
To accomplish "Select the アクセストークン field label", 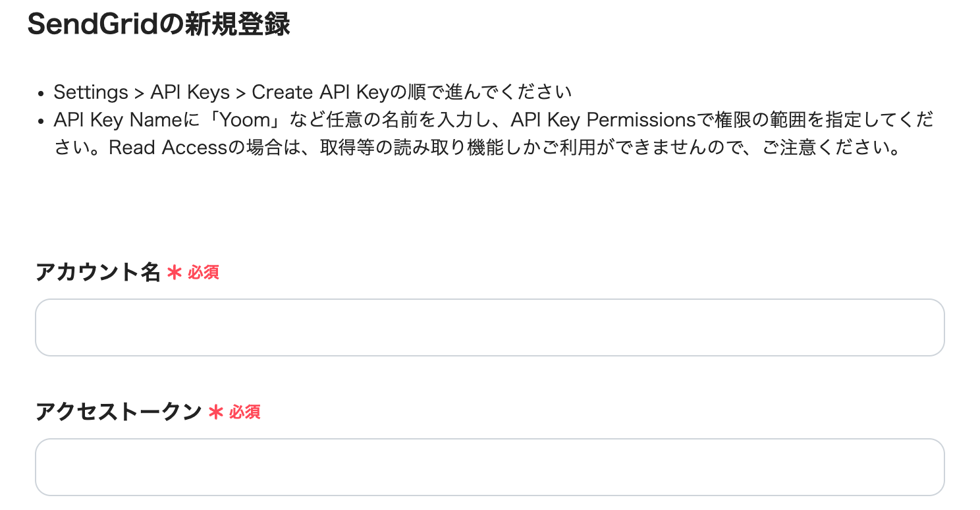I will [x=119, y=412].
